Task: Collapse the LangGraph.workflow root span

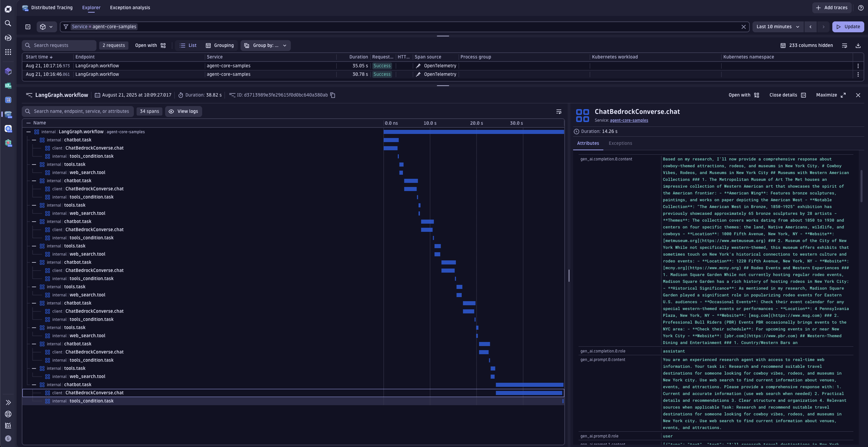Action: point(28,132)
